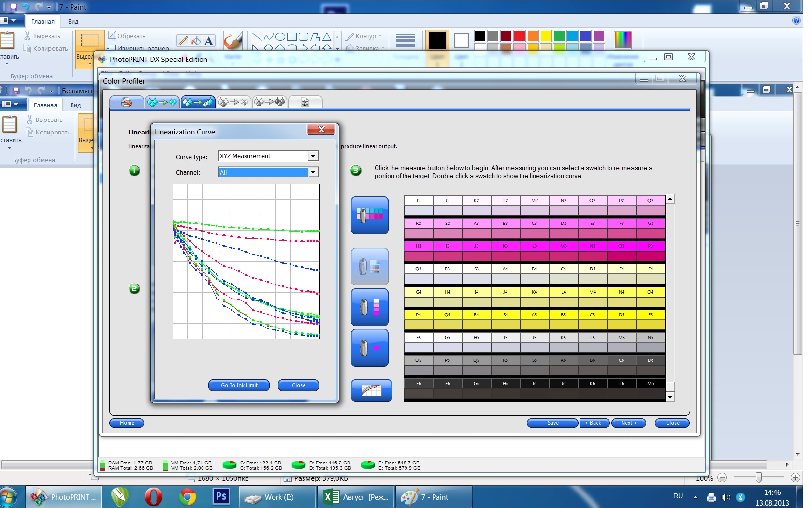Click the measure single magenta swatch button
Screen dimensions: 812x508
pos(369,348)
